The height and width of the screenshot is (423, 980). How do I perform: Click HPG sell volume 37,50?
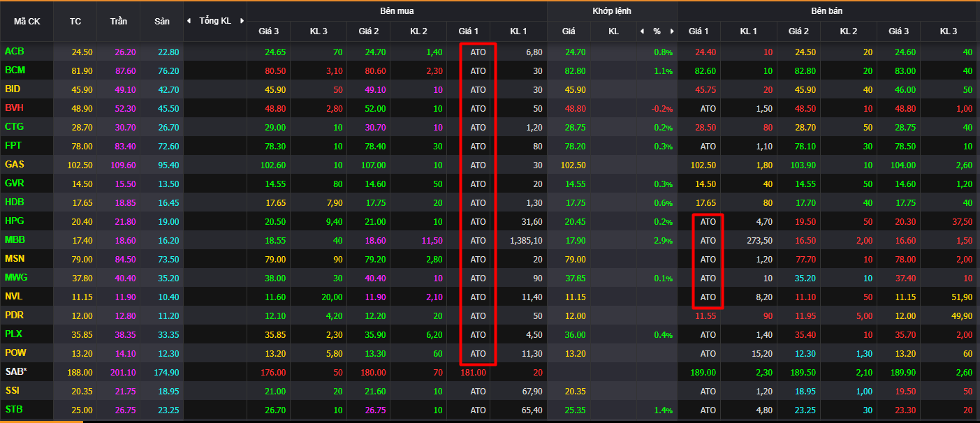tap(961, 221)
